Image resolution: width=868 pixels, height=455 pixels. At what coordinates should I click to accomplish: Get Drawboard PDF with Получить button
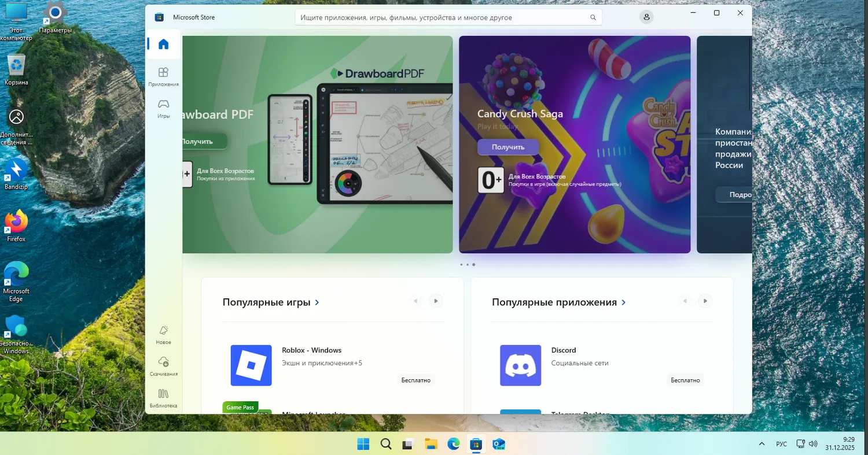205,141
